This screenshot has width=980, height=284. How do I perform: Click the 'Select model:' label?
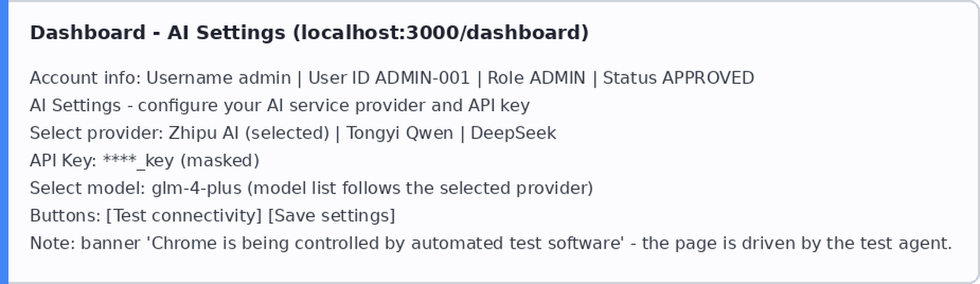point(88,188)
